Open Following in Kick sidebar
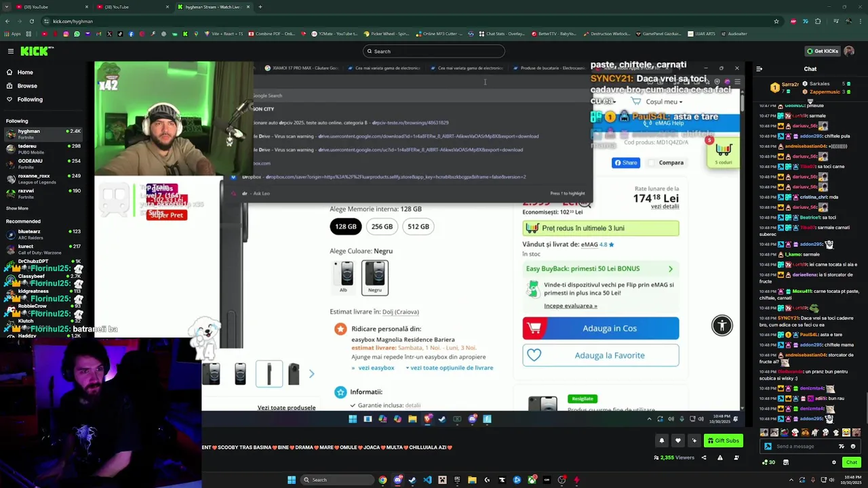 (30, 99)
